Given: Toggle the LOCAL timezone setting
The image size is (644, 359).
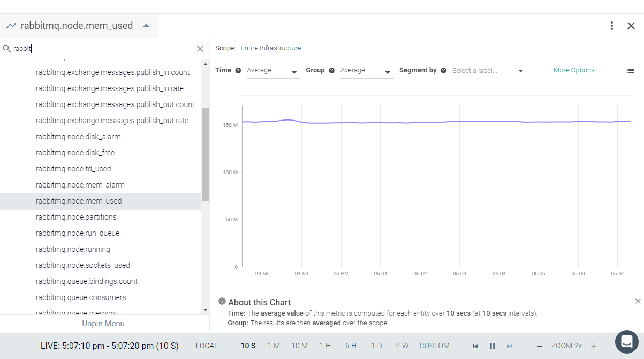Looking at the screenshot, I should coord(207,346).
